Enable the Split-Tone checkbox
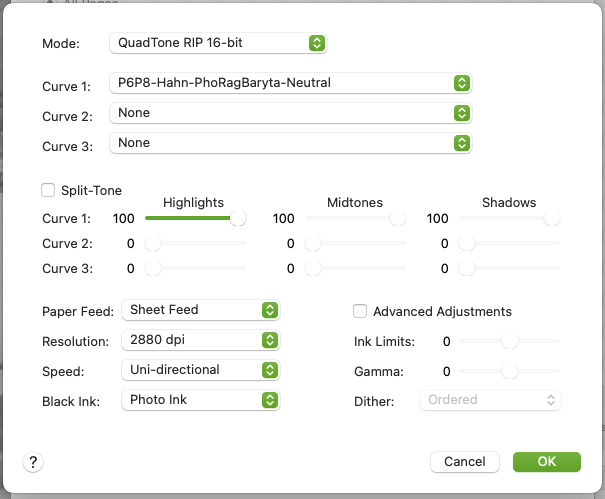 pos(48,190)
